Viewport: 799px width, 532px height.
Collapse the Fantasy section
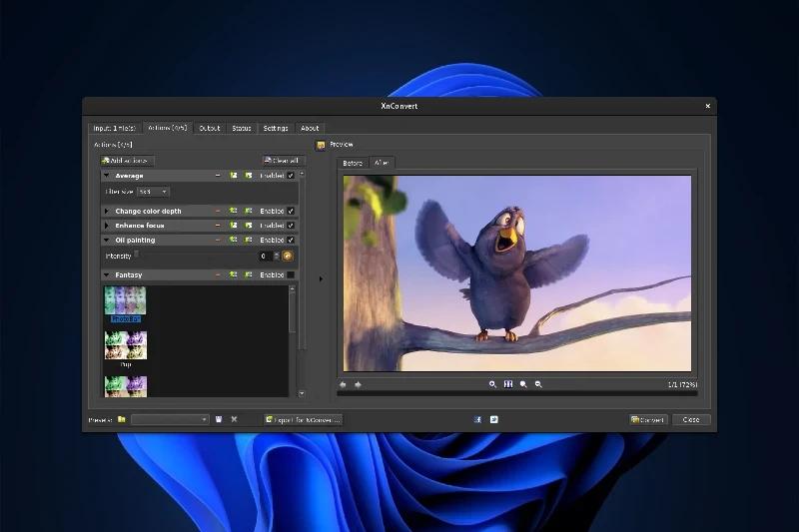point(107,274)
